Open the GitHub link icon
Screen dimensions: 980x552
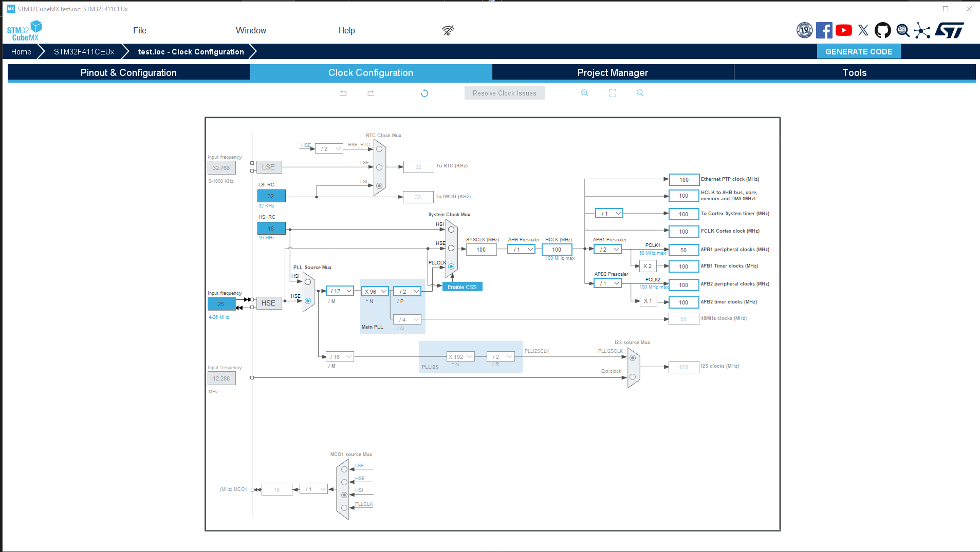[x=883, y=30]
